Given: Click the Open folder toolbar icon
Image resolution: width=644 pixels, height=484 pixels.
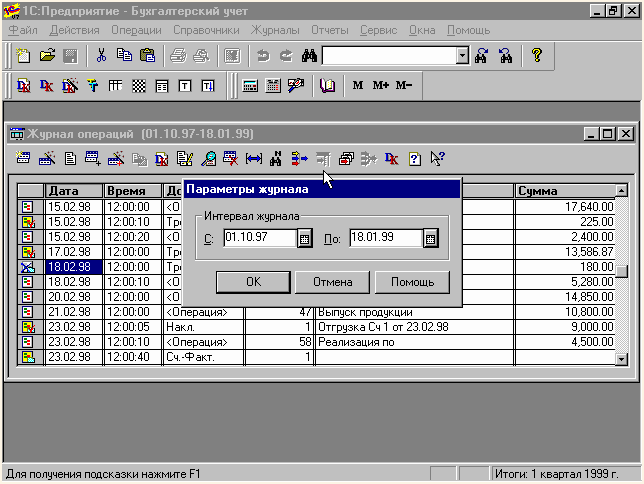Looking at the screenshot, I should point(46,55).
